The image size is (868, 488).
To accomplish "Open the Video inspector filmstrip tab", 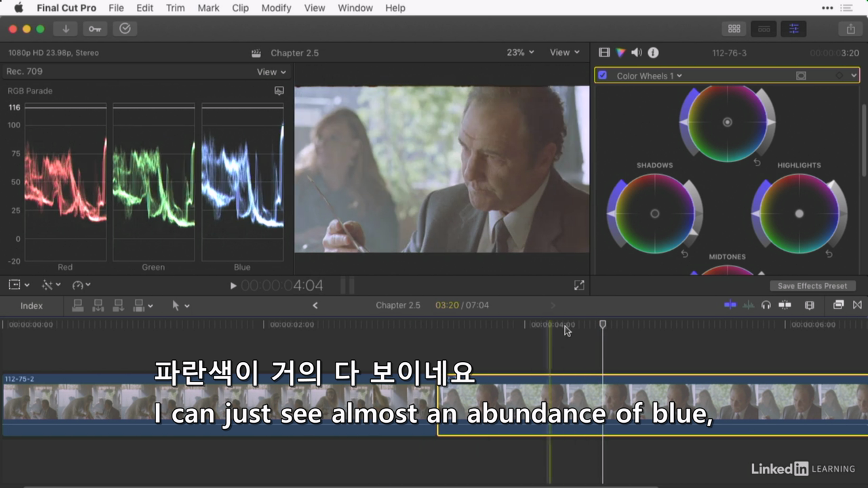I will [604, 52].
